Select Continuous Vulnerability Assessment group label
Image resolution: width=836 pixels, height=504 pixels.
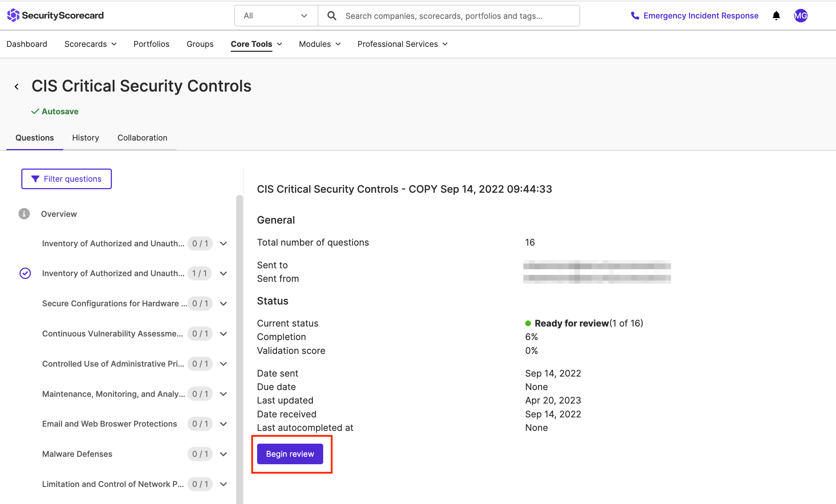(113, 334)
